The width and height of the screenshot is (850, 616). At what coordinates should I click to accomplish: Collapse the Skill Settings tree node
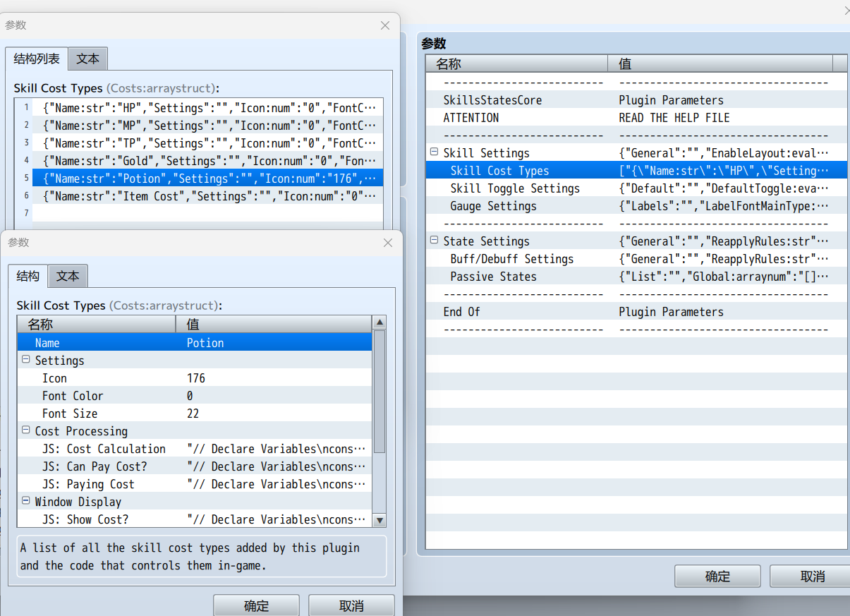(433, 153)
